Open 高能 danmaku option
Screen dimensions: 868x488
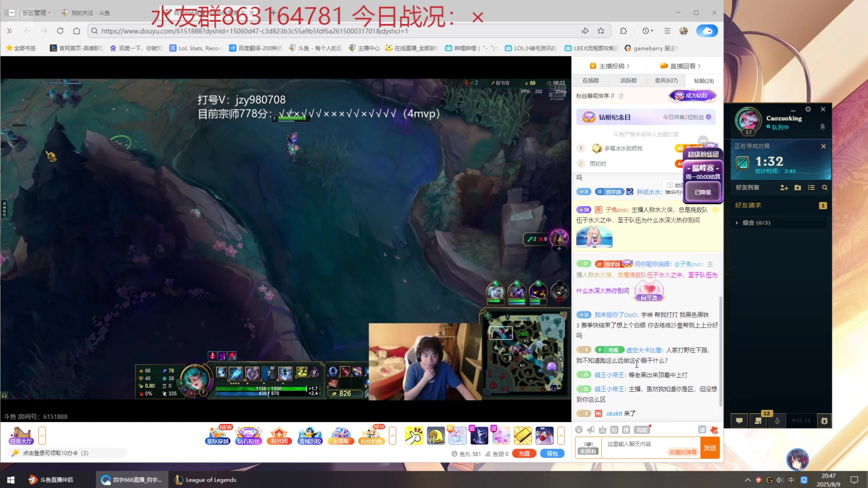(x=642, y=430)
